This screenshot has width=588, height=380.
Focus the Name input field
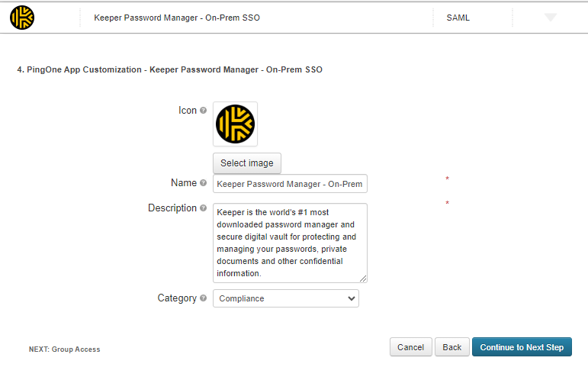pyautogui.click(x=290, y=184)
